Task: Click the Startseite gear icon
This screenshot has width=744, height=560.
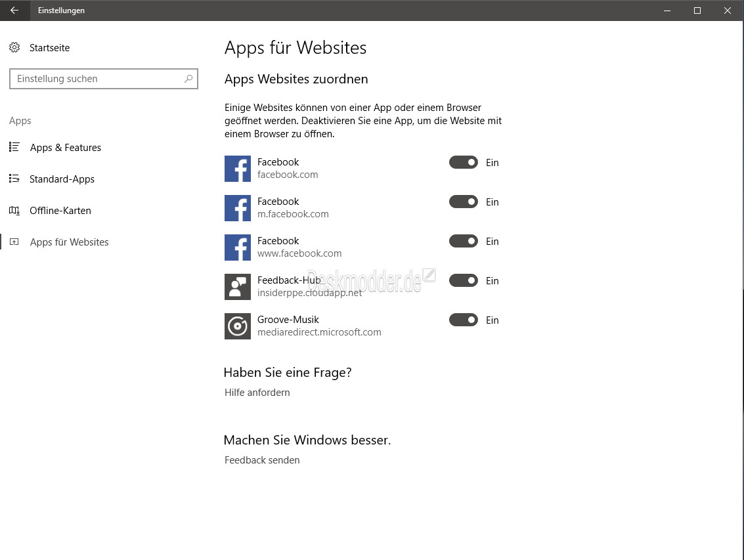Action: 14,47
